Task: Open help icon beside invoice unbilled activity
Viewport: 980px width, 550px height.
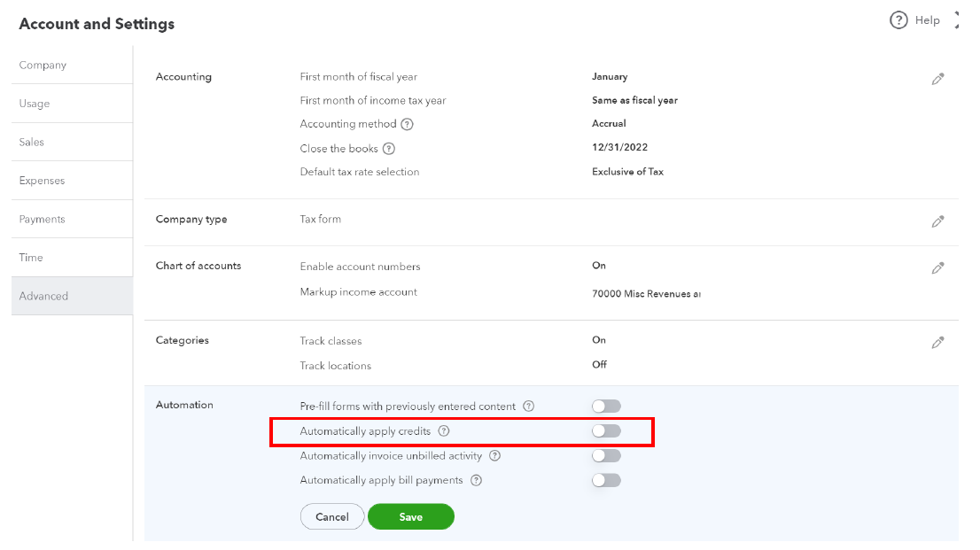Action: point(495,455)
